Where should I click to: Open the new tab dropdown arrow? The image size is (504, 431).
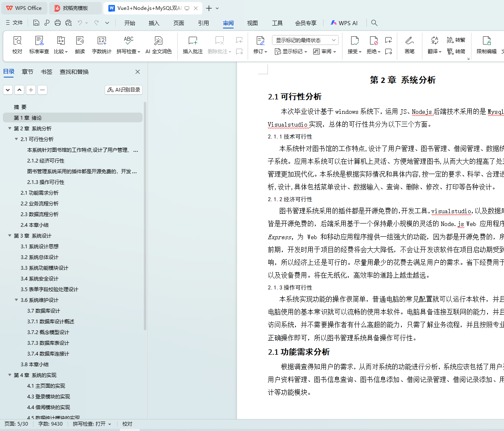[217, 8]
